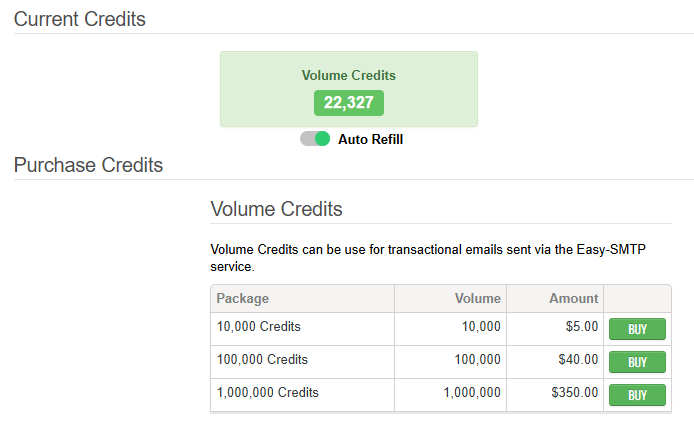The width and height of the screenshot is (694, 425).
Task: Click the Easy-SMTP service description text
Action: pos(438,258)
